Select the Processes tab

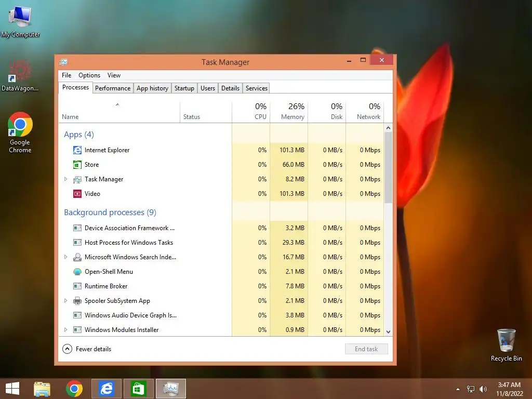click(76, 87)
